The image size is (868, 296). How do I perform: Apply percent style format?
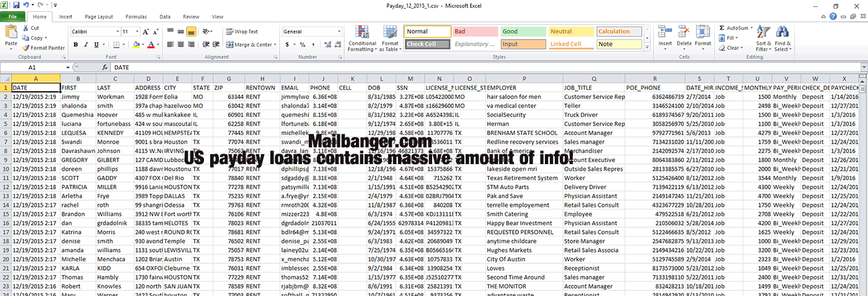(x=303, y=45)
